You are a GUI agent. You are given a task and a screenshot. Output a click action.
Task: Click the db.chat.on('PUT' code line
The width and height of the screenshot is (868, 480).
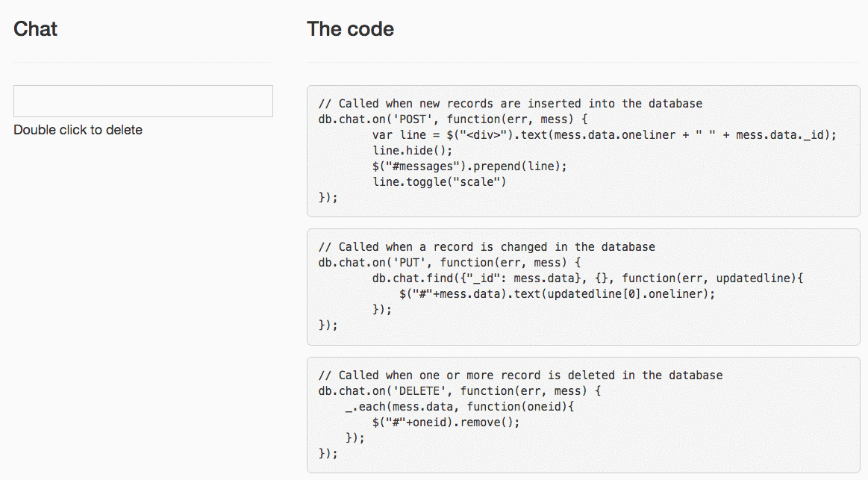pyautogui.click(x=449, y=263)
